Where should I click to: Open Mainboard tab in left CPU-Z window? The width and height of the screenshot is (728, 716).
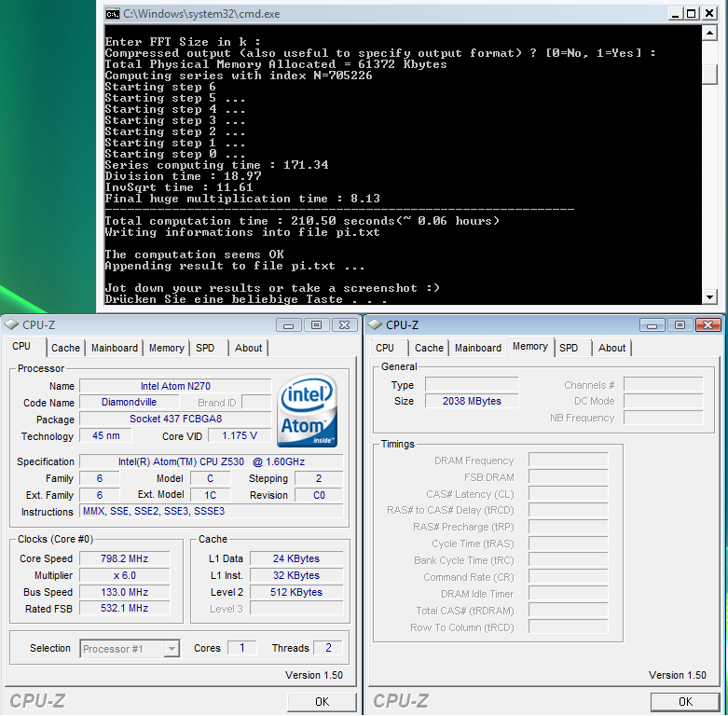pyautogui.click(x=115, y=348)
